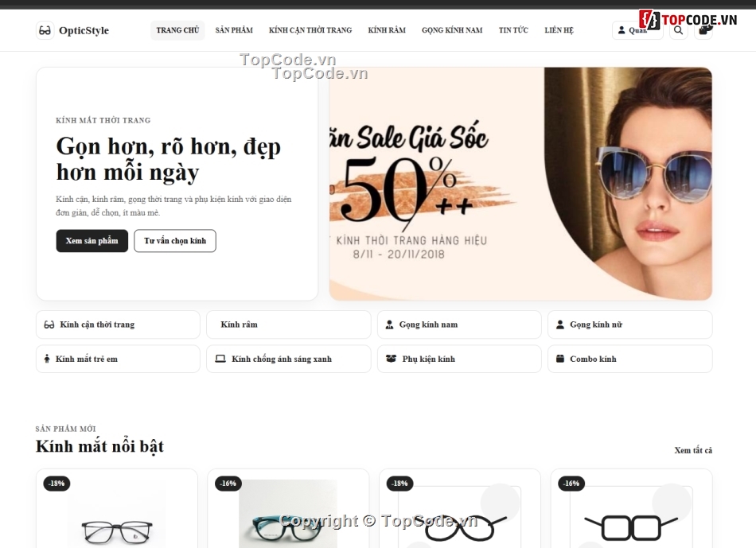Click the KÍNH MẮT THỜI TRANG label
The width and height of the screenshot is (756, 548).
[103, 120]
